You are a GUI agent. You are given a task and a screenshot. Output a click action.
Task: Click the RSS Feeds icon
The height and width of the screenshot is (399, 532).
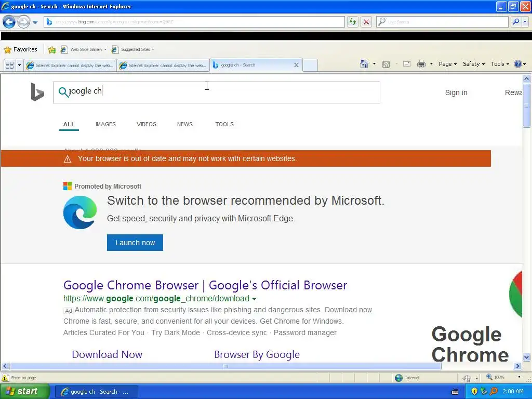(x=386, y=64)
